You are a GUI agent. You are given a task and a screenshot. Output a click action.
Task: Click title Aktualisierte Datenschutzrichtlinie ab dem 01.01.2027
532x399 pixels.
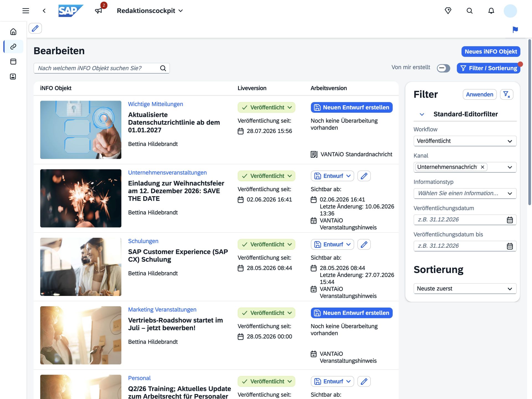click(174, 122)
